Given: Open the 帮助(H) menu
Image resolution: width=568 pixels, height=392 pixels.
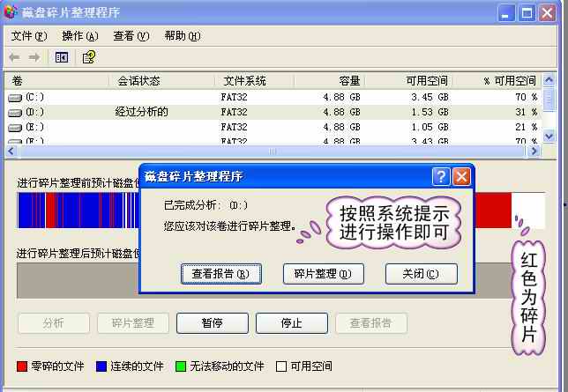Looking at the screenshot, I should tap(183, 36).
